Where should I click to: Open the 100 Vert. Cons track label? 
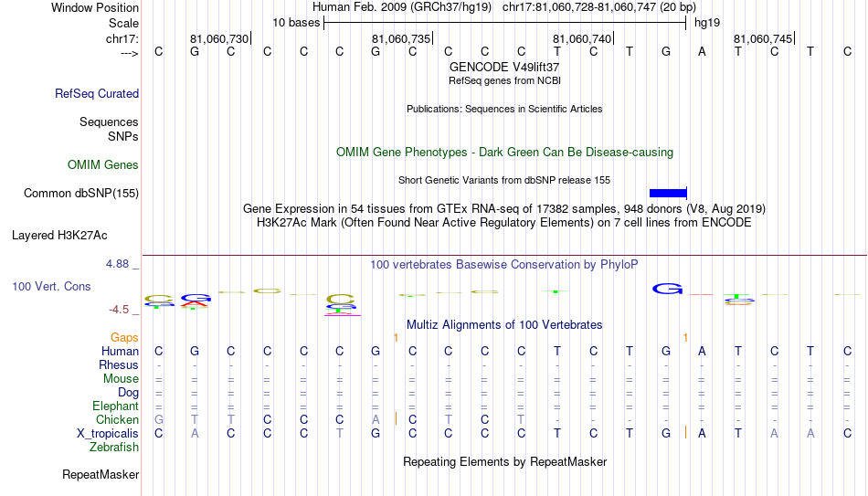click(51, 286)
